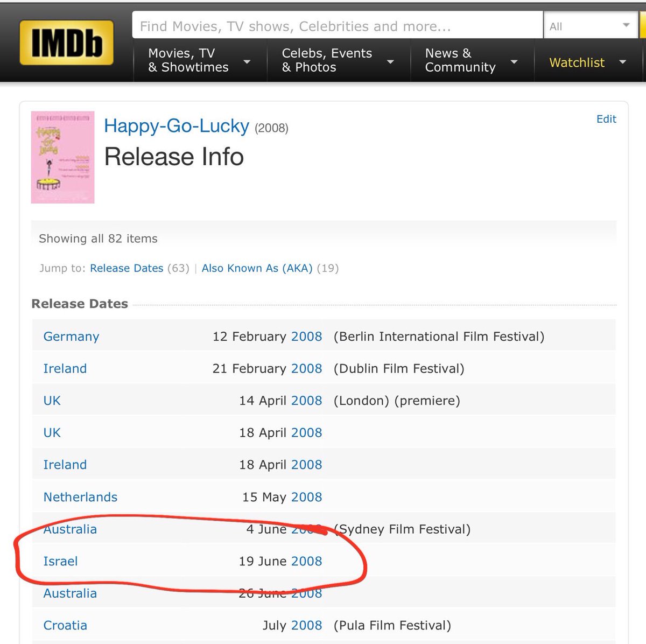The image size is (646, 644).
Task: Open UK link in 18 April row
Action: click(52, 432)
